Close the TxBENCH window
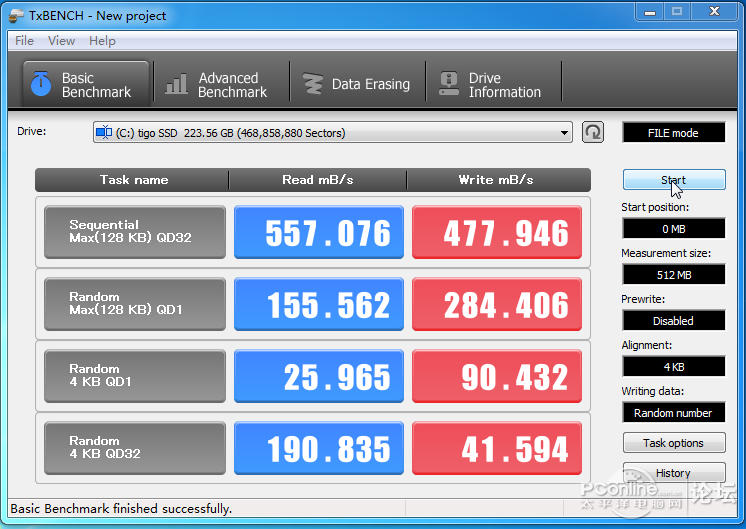The image size is (746, 529). [x=714, y=12]
